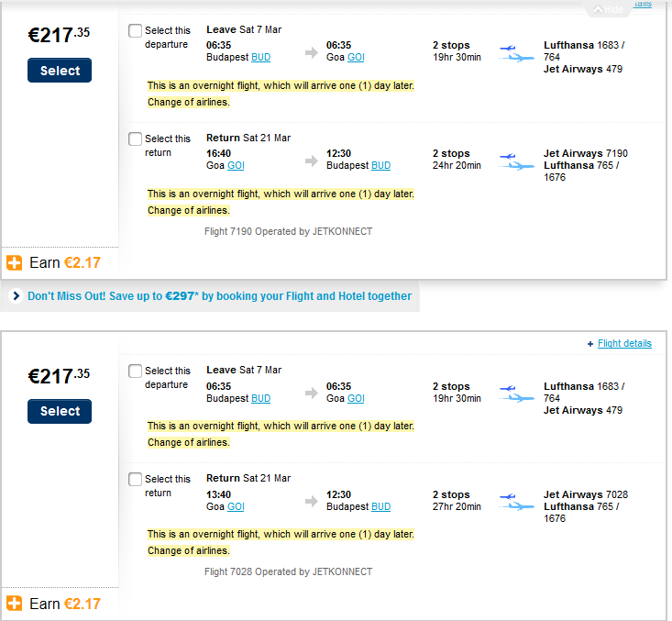Click airplane icon beside Jet Airways 7190
This screenshot has width=672, height=621.
[x=516, y=161]
